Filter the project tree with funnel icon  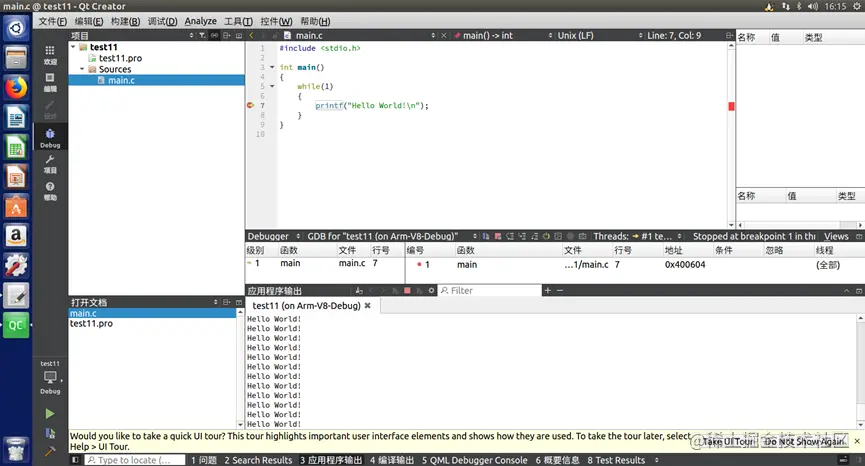(x=202, y=35)
